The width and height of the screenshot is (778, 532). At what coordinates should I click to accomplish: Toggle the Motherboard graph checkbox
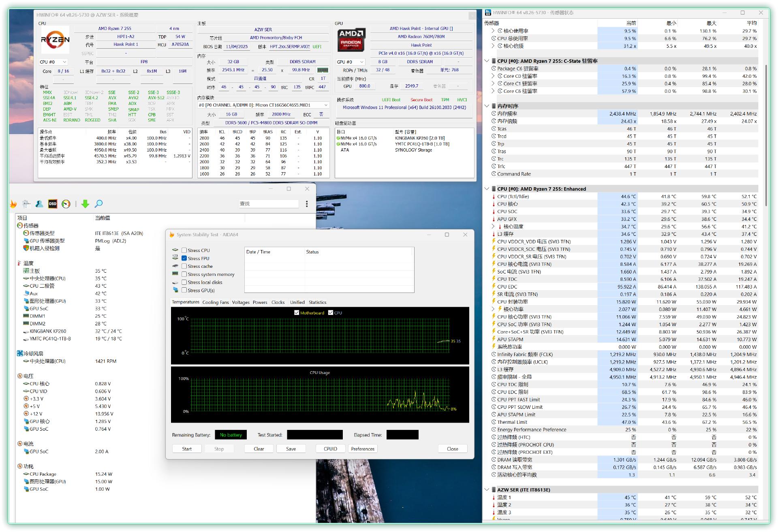click(x=297, y=313)
